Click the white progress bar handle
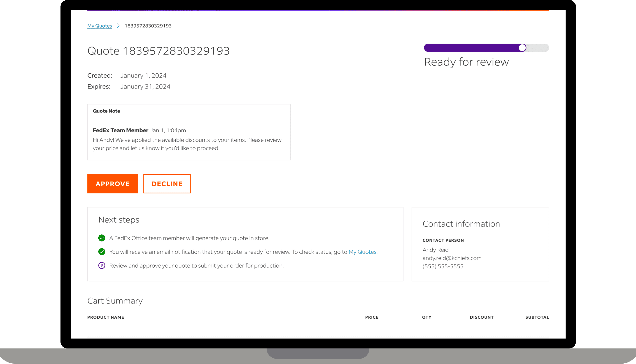This screenshot has width=636, height=364. (x=522, y=48)
